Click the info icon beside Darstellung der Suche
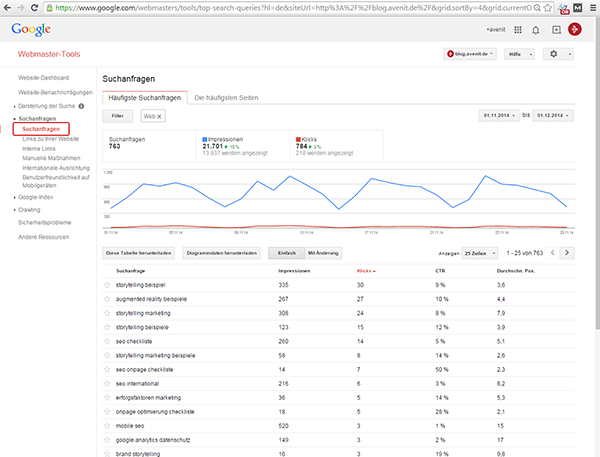Image resolution: width=600 pixels, height=457 pixels. tap(81, 106)
